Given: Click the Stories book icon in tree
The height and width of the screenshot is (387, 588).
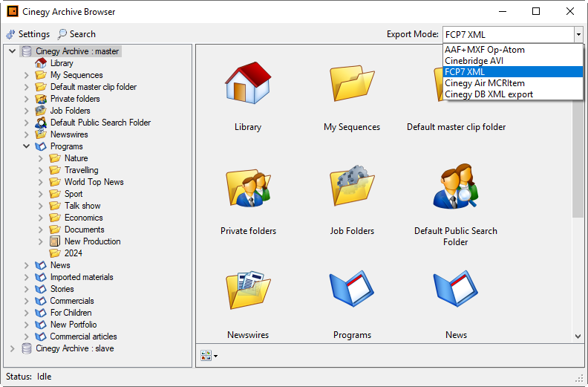Looking at the screenshot, I should click(x=41, y=289).
